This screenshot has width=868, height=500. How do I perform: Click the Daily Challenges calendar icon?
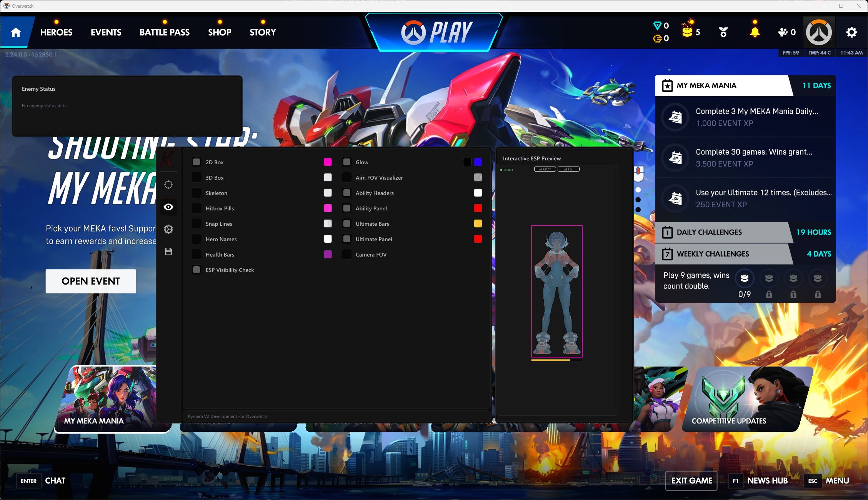tap(667, 232)
